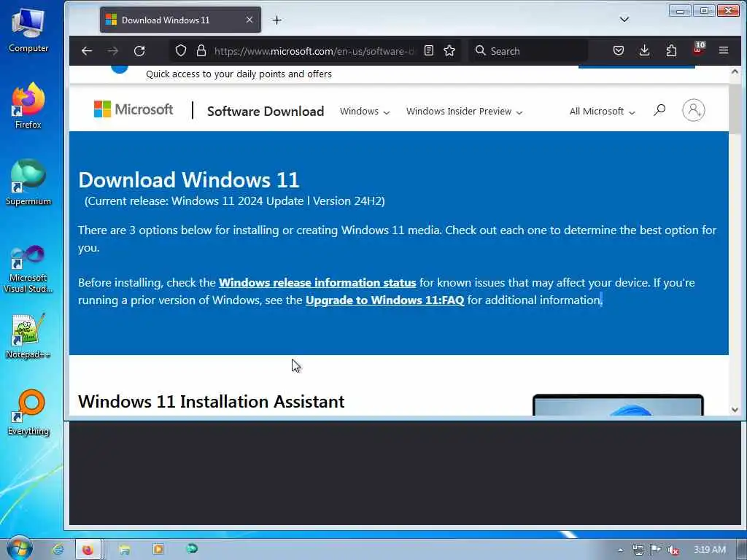
Task: Click the page scrollbar down arrow
Action: click(735, 410)
